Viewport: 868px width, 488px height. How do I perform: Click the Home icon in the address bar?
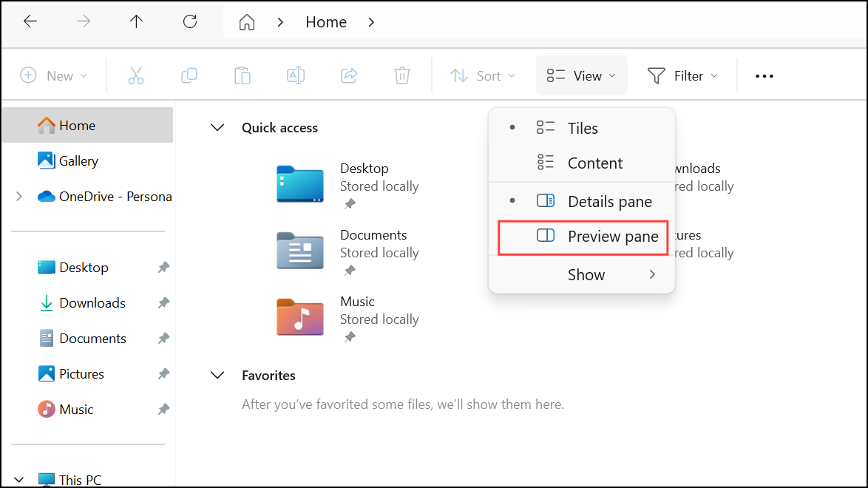coord(246,21)
